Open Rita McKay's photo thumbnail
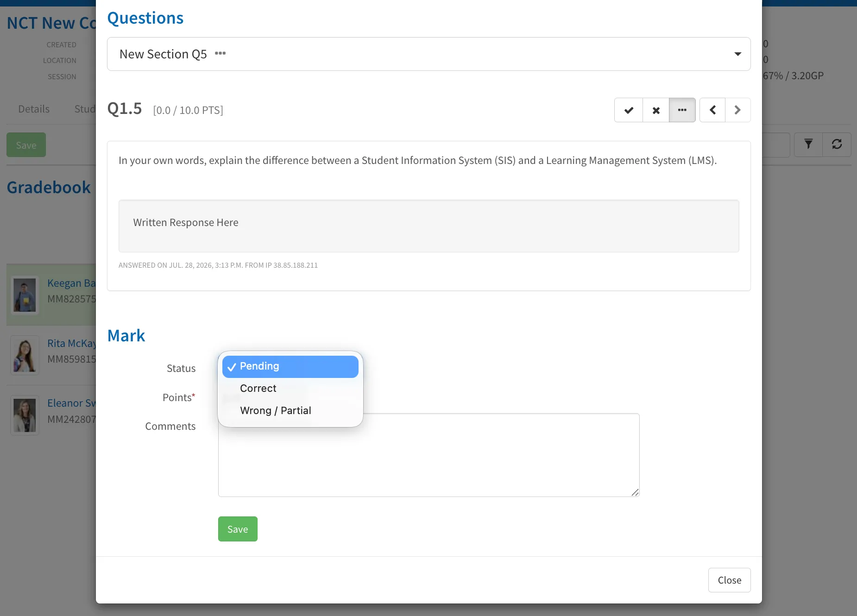Image resolution: width=857 pixels, height=616 pixels. 25,355
